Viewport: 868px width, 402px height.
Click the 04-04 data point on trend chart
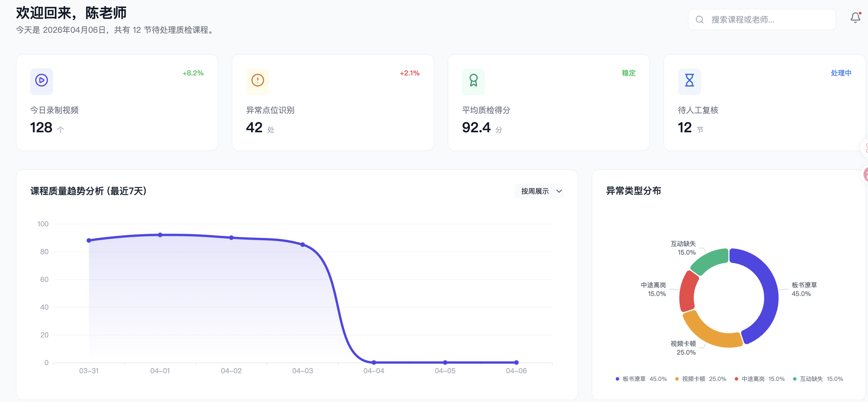pyautogui.click(x=374, y=363)
